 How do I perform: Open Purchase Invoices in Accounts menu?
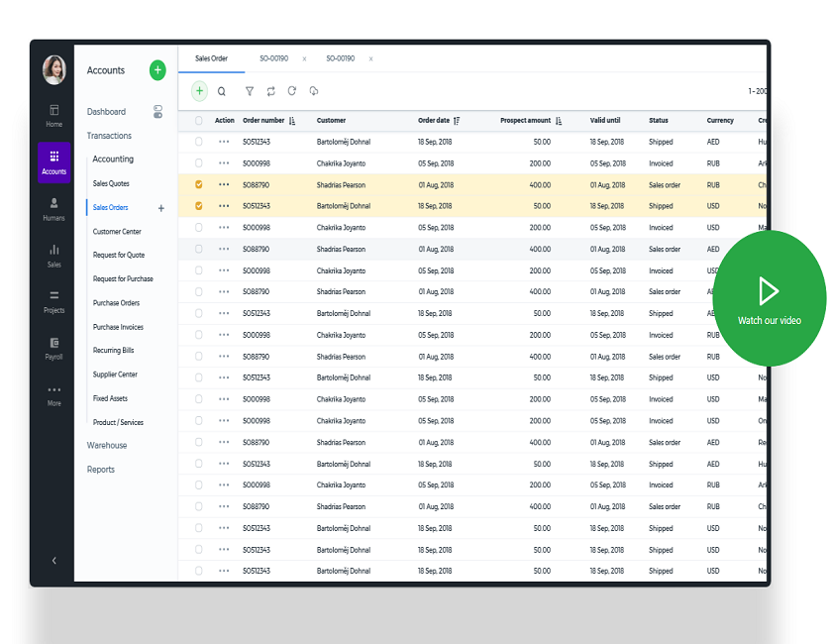click(x=118, y=327)
